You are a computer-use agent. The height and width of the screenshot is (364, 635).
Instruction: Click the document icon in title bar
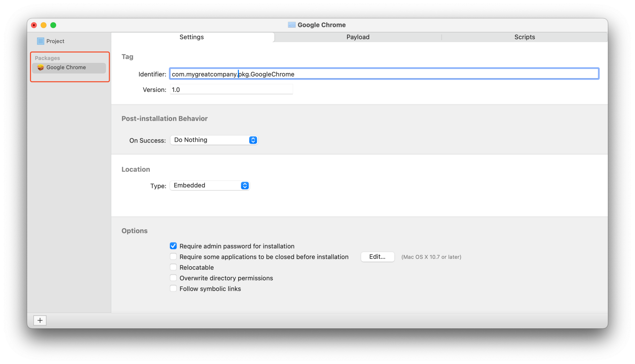pyautogui.click(x=291, y=25)
